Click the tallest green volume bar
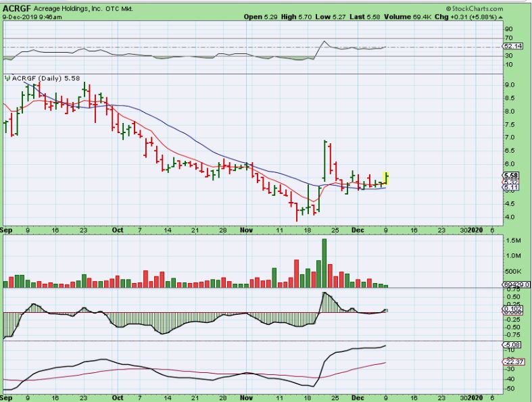This screenshot has height=402, width=532. (x=324, y=263)
